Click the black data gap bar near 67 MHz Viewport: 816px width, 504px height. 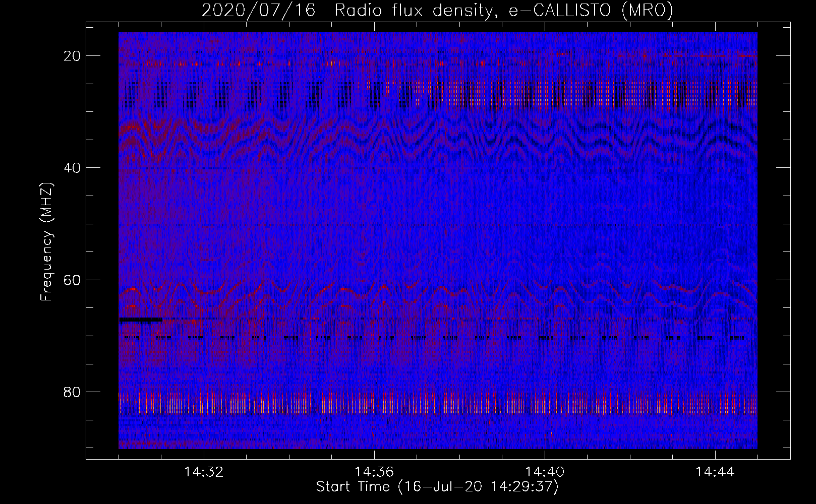click(141, 320)
